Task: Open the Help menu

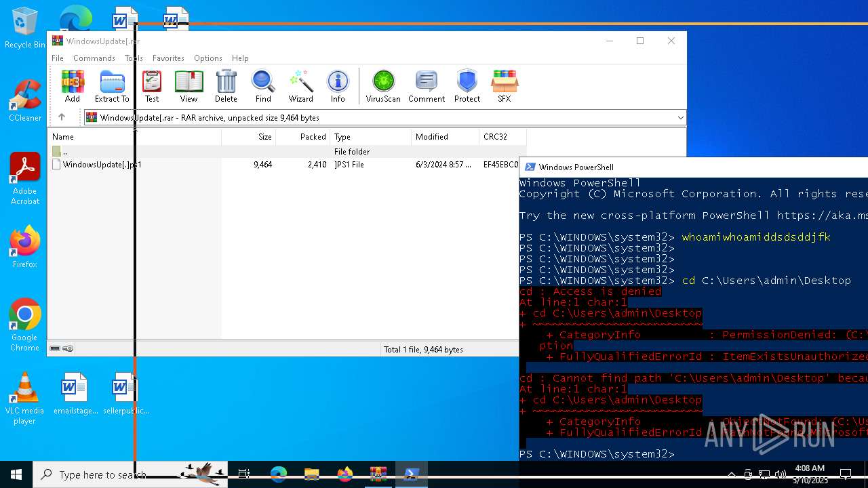Action: (240, 58)
